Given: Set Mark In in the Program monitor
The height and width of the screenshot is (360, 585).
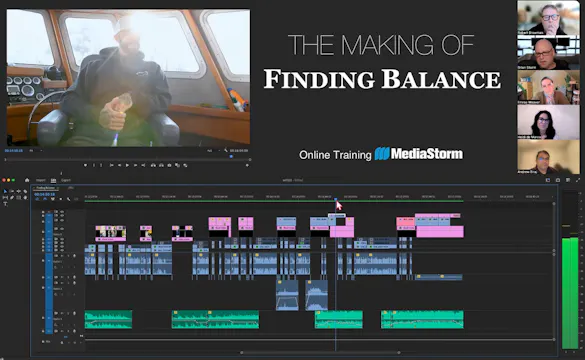Looking at the screenshot, I should pyautogui.click(x=94, y=165).
